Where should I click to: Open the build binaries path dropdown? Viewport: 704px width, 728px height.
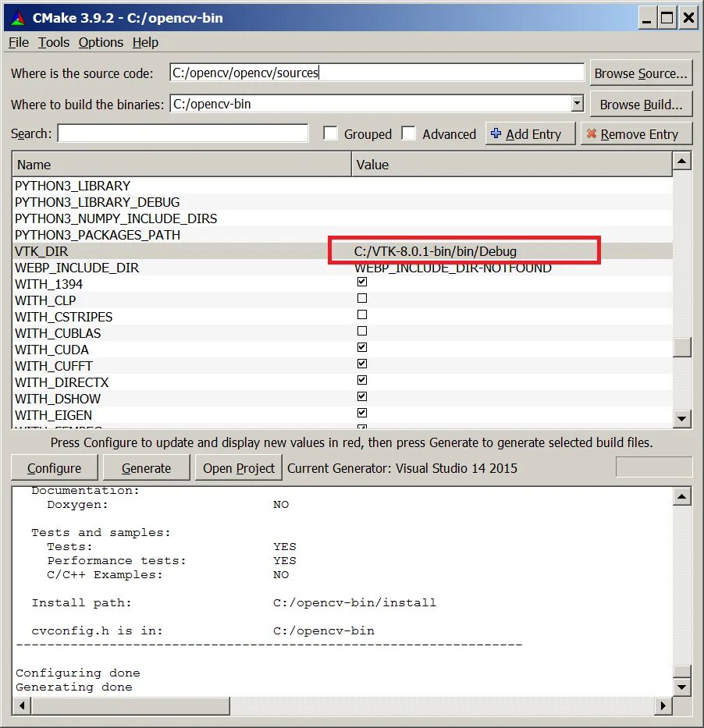click(577, 104)
